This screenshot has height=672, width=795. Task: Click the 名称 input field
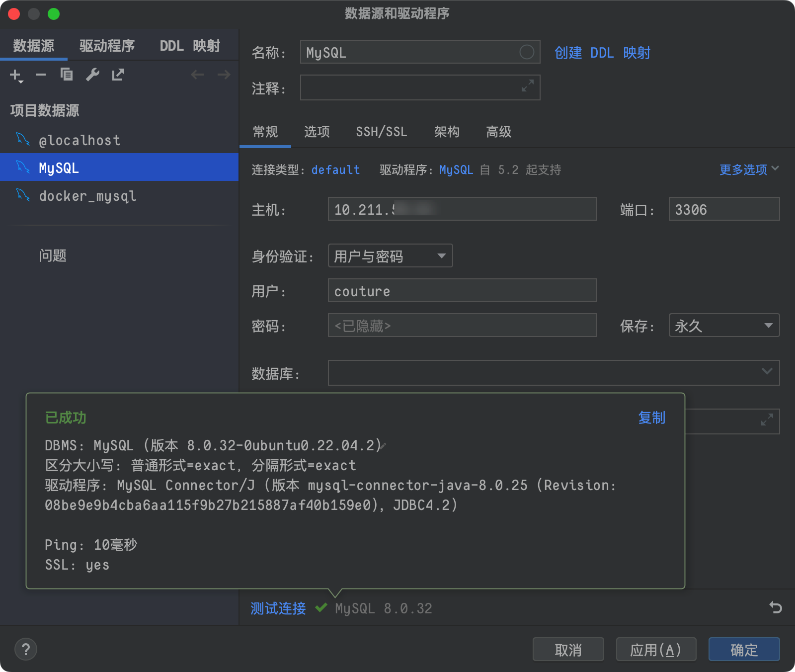click(420, 52)
